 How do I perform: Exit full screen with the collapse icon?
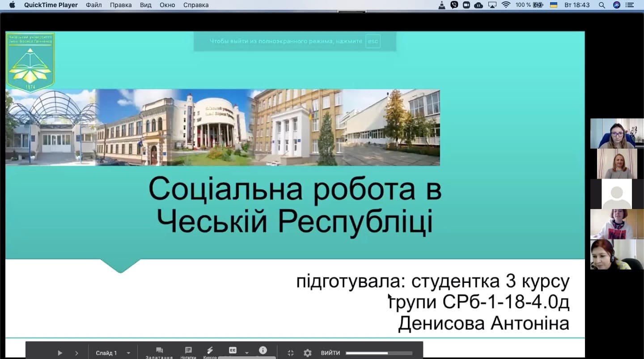pyautogui.click(x=290, y=353)
